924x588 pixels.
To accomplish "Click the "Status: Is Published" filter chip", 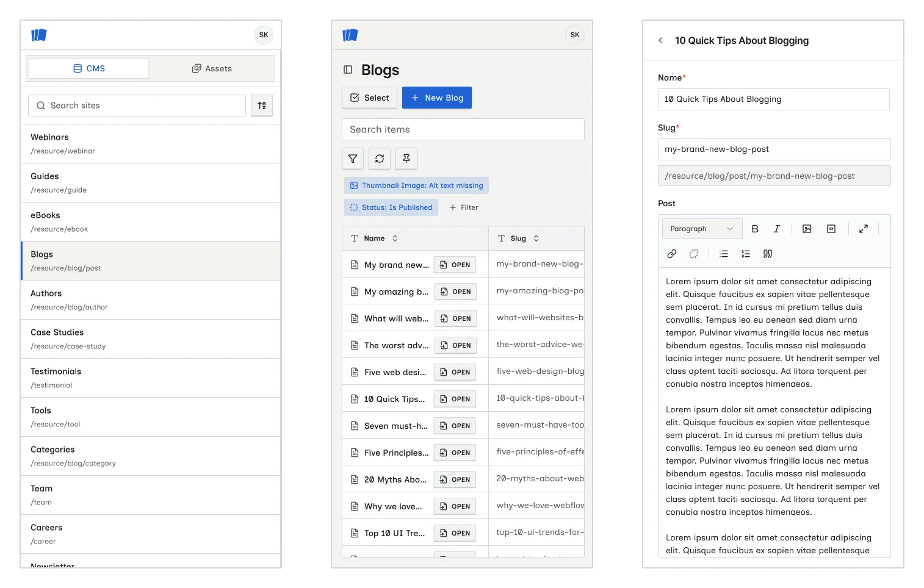I will click(391, 207).
